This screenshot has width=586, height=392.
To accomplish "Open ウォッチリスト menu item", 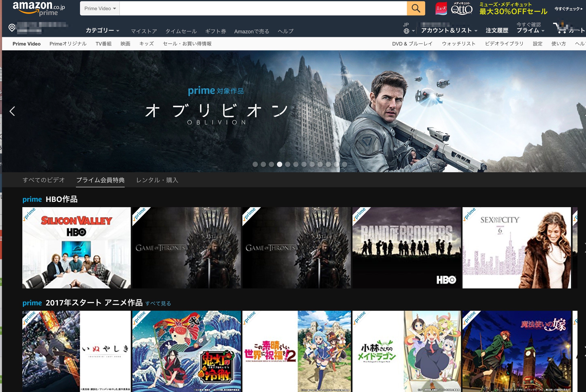I will pyautogui.click(x=458, y=44).
